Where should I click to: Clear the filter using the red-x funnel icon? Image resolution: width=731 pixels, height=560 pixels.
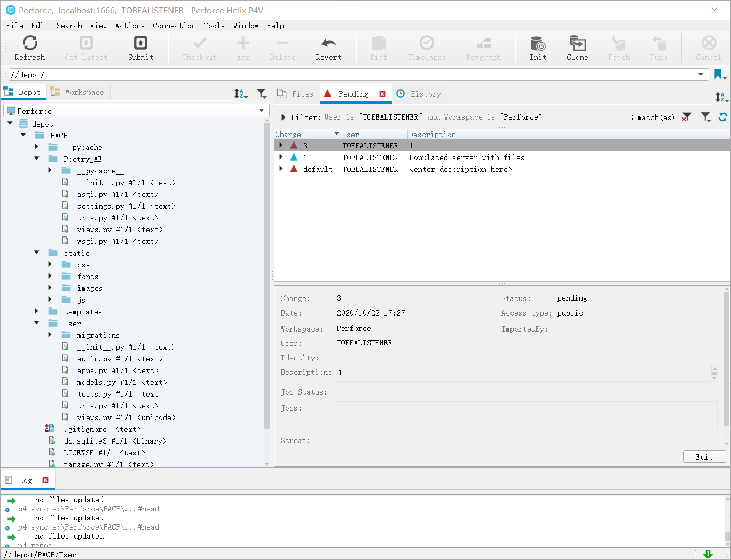tap(687, 117)
